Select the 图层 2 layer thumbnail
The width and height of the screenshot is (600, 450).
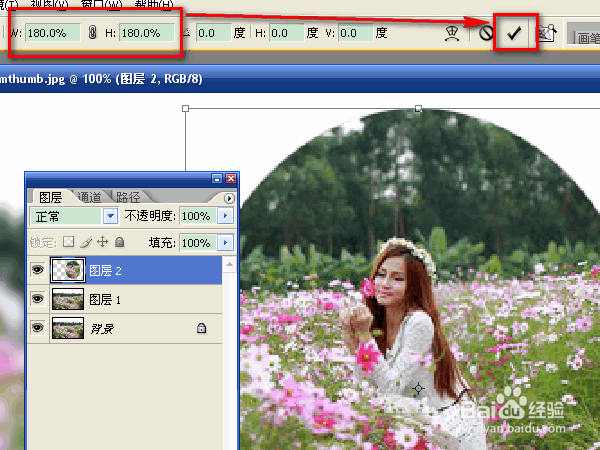coord(68,270)
